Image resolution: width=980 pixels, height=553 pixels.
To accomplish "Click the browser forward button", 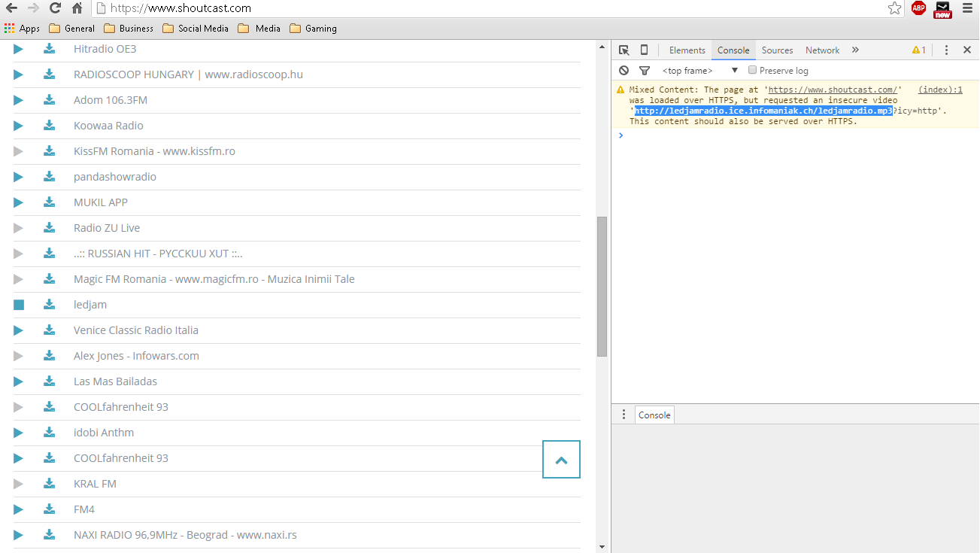I will click(x=33, y=8).
